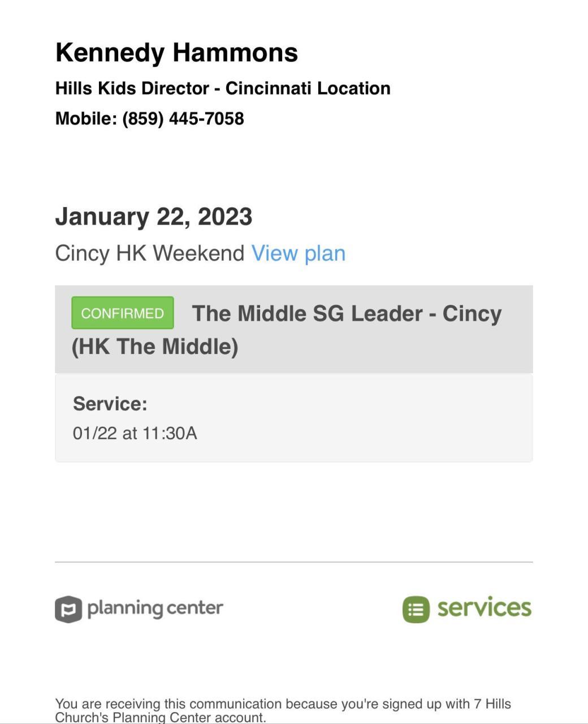Viewport: 588px width, 724px height.
Task: Click the (HK The Middle) team text
Action: 155,346
